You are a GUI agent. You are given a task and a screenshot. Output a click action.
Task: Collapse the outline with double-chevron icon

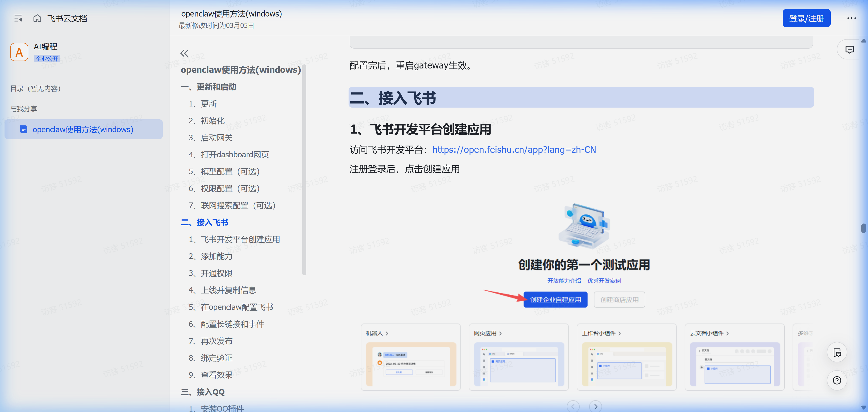(184, 53)
